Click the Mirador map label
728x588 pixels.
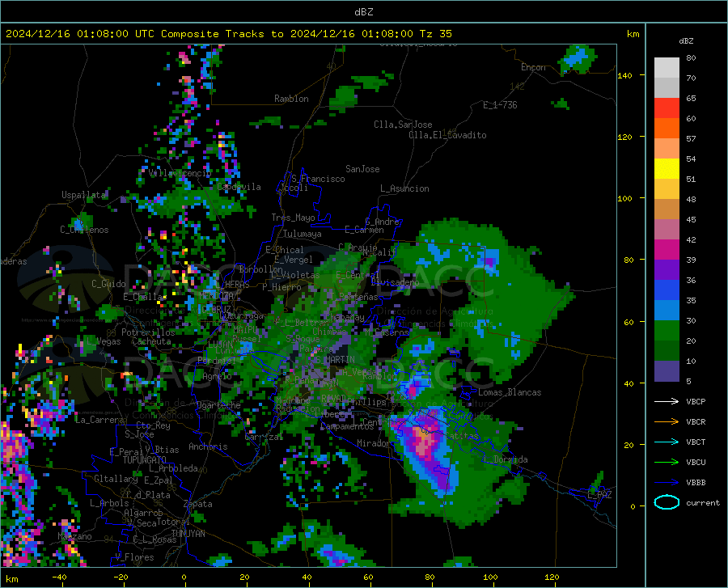pos(374,443)
